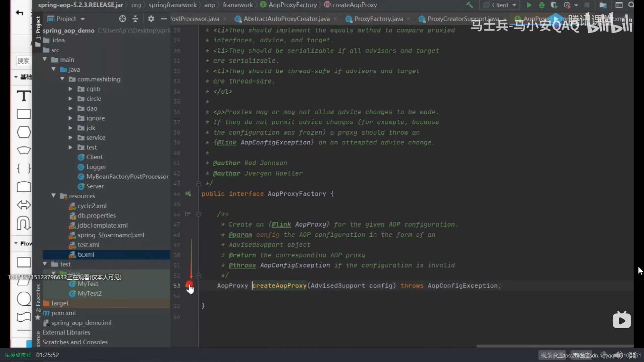Image resolution: width=644 pixels, height=362 pixels.
Task: Click the 网络良好 network status
Action: [x=18, y=355]
